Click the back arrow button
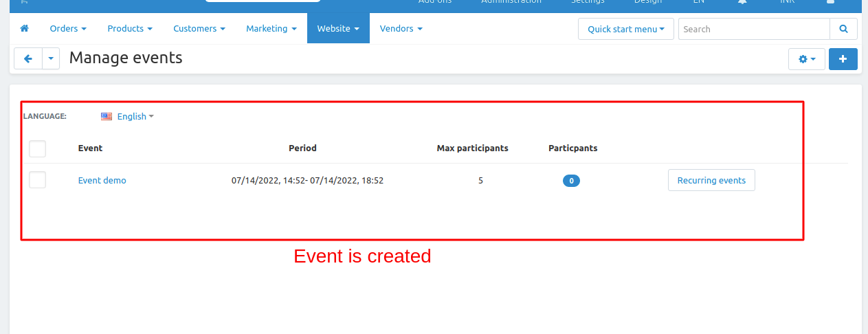This screenshot has width=868, height=334. [x=28, y=59]
